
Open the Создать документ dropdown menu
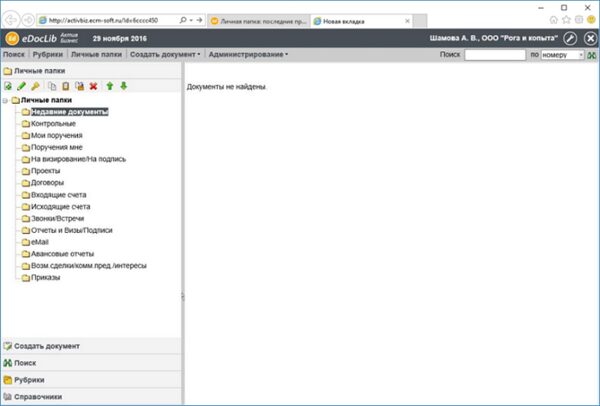pyautogui.click(x=165, y=54)
